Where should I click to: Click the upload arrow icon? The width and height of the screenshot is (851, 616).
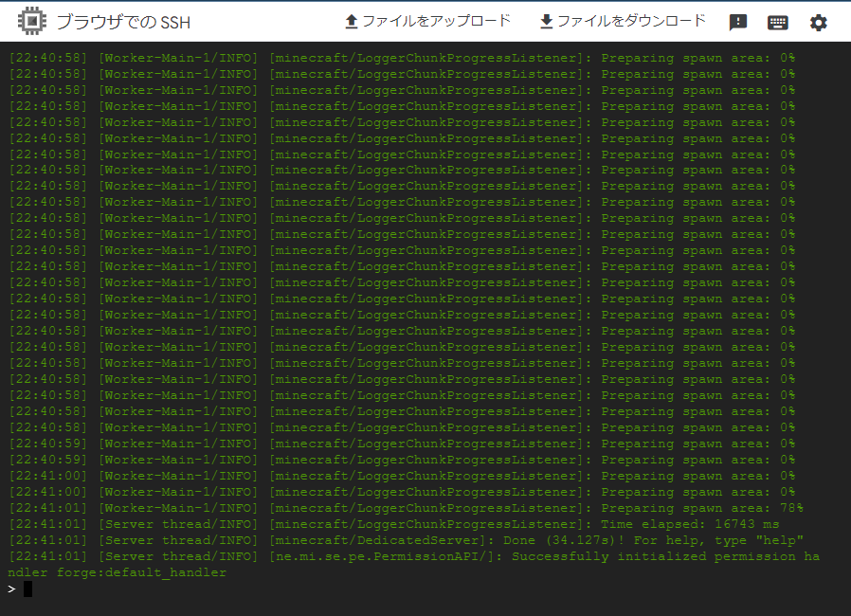[352, 22]
